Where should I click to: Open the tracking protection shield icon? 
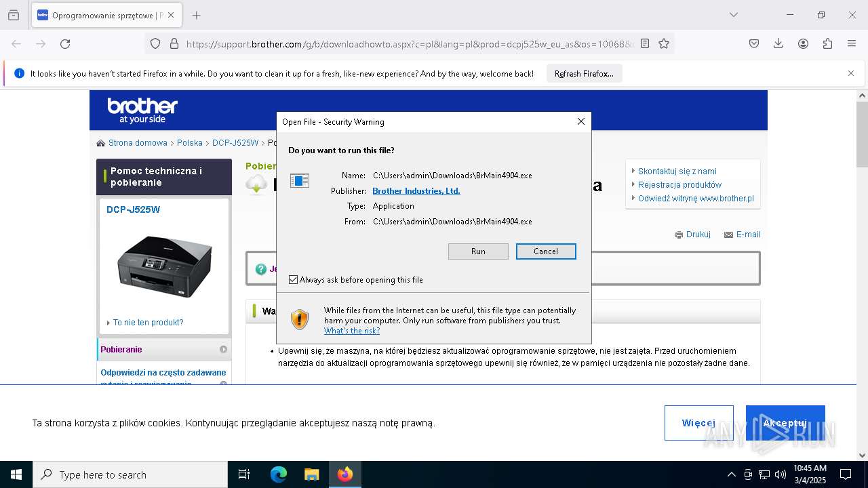(155, 43)
